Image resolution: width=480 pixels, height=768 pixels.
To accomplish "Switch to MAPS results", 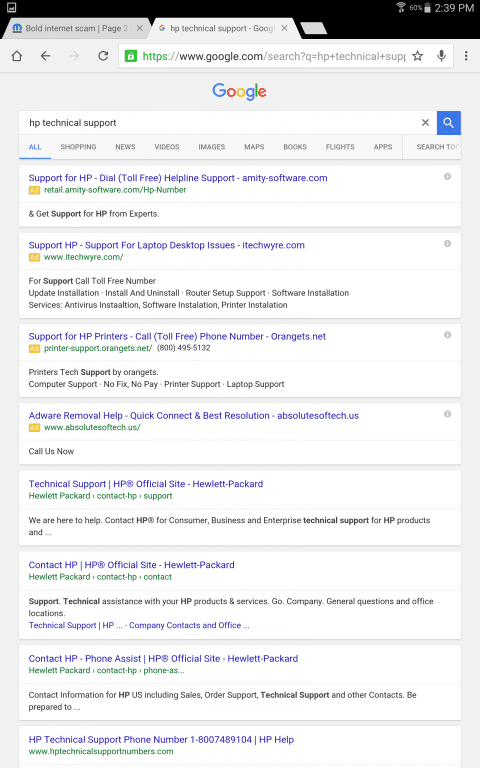I will (254, 146).
